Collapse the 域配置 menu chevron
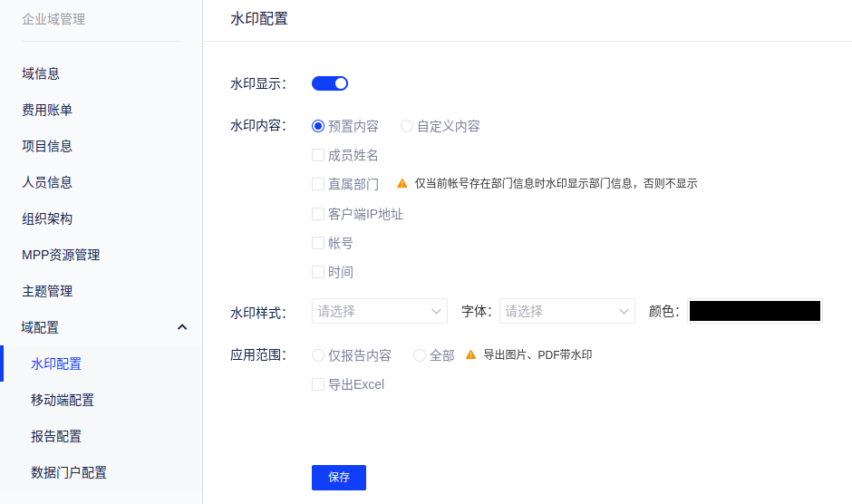The image size is (852, 504). [182, 327]
